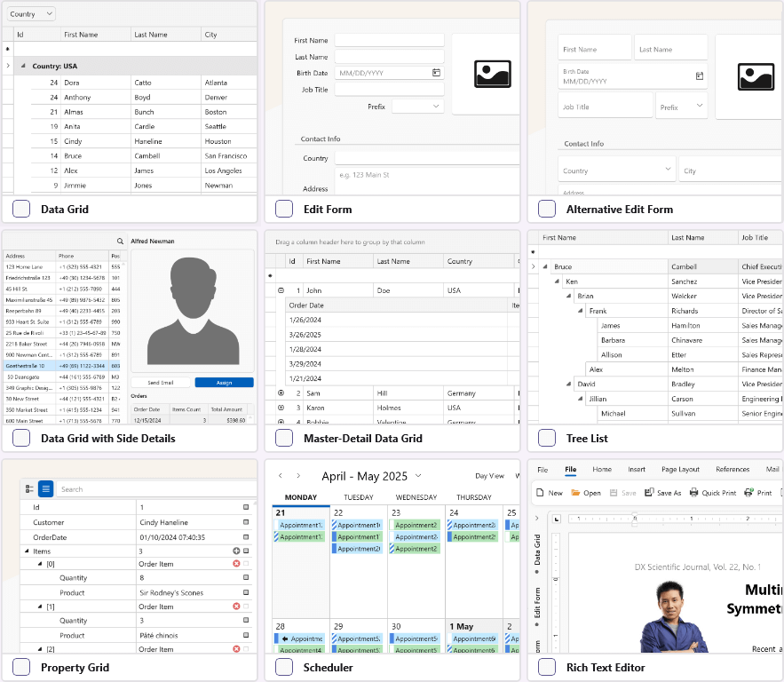Open the calendar picker on Birth Date field

pos(438,71)
